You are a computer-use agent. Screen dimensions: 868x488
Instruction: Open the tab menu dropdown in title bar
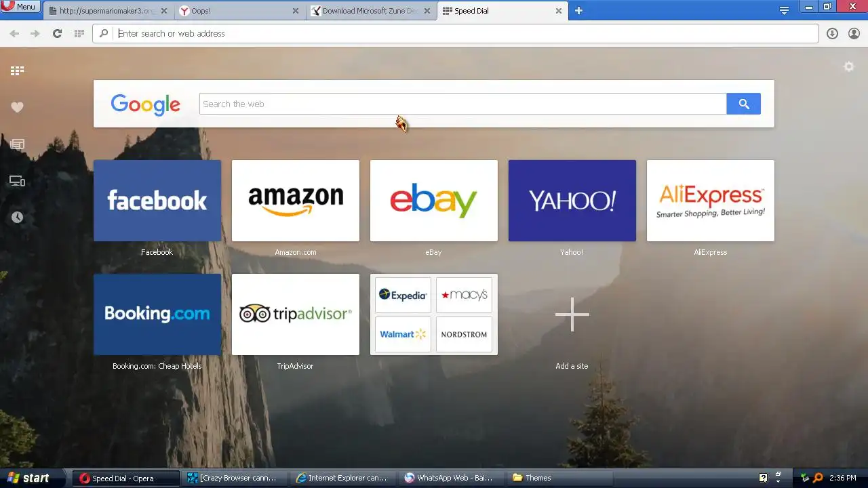pyautogui.click(x=784, y=10)
